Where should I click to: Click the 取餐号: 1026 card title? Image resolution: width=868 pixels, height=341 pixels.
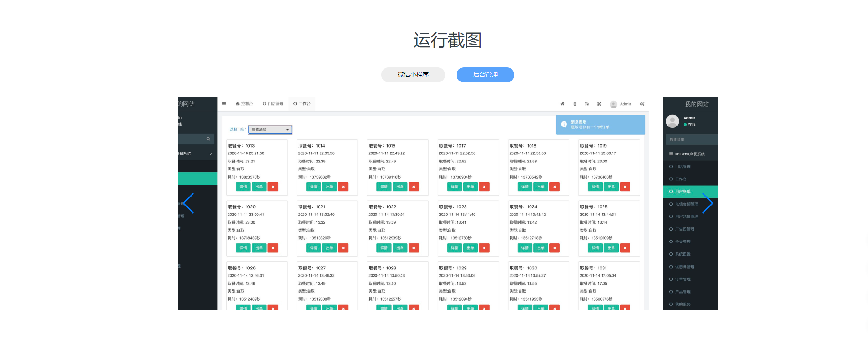(241, 268)
